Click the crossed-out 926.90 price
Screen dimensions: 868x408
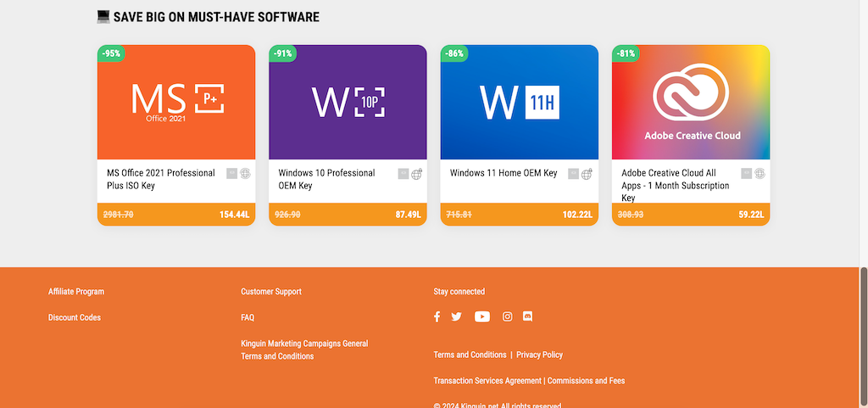click(288, 215)
